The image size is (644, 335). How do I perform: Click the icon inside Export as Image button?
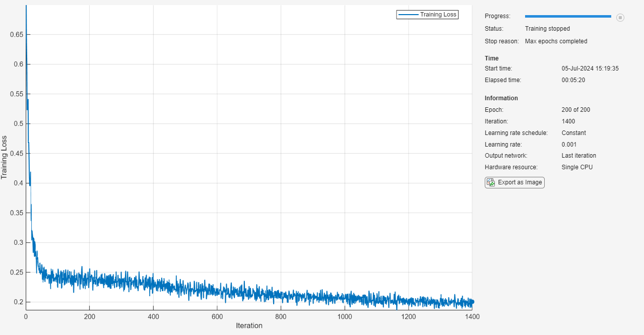pos(491,182)
